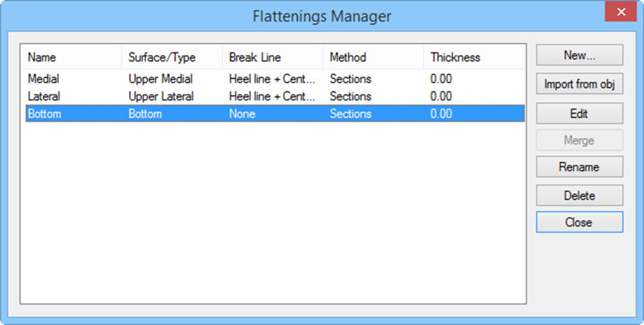The height and width of the screenshot is (325, 644).
Task: Click the red X window close icon
Action: (621, 11)
